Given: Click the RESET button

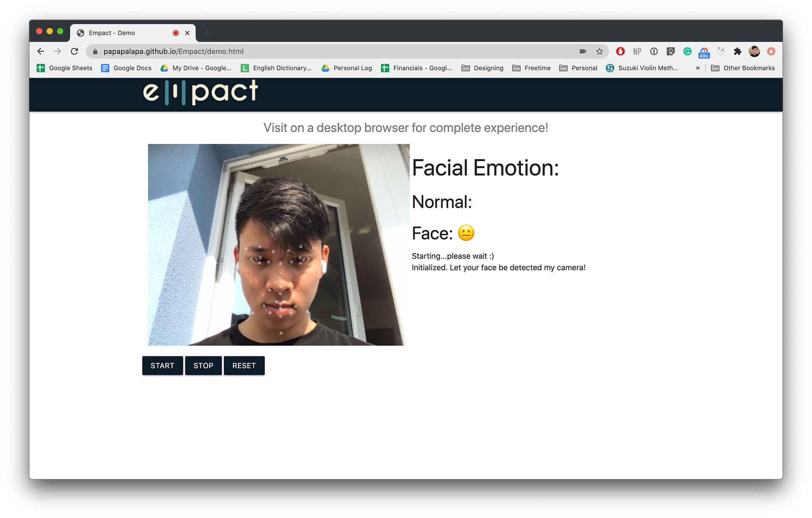Looking at the screenshot, I should 244,366.
